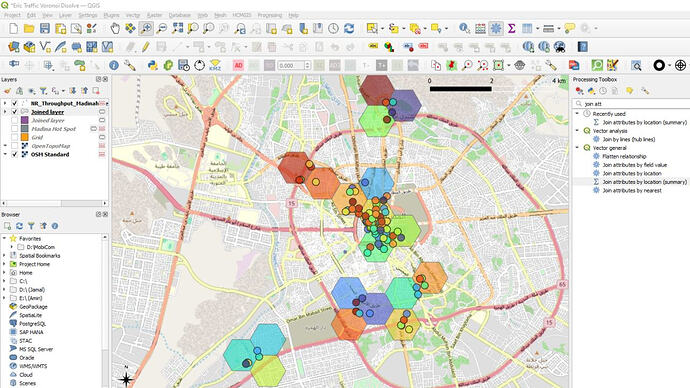Open the Layer menu
The image size is (690, 388).
[66, 15]
